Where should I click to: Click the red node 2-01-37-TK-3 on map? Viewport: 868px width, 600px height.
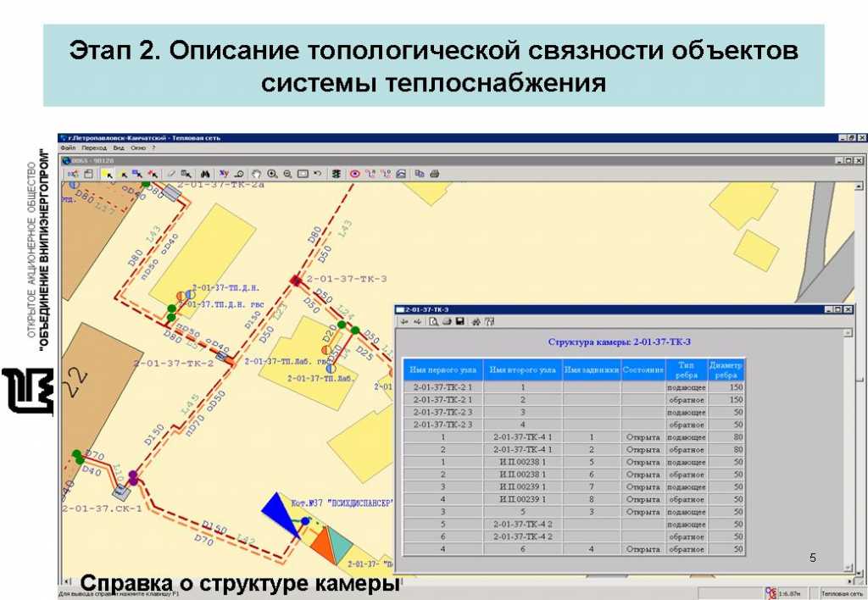(296, 280)
